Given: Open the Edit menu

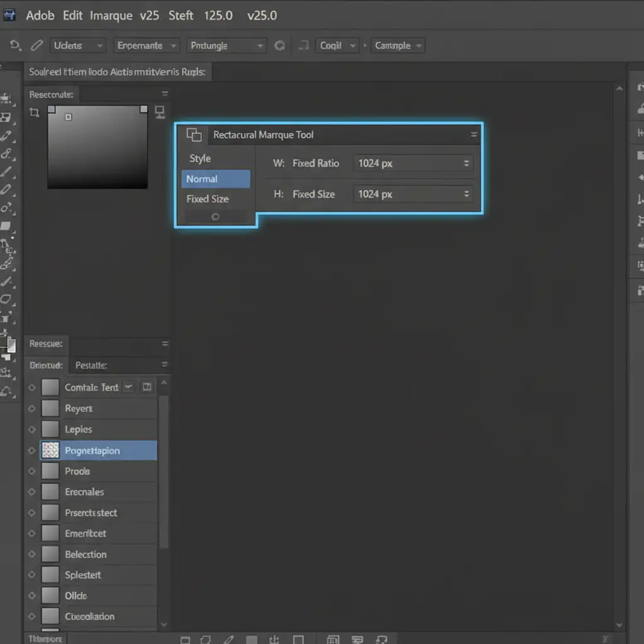Looking at the screenshot, I should pyautogui.click(x=73, y=15).
